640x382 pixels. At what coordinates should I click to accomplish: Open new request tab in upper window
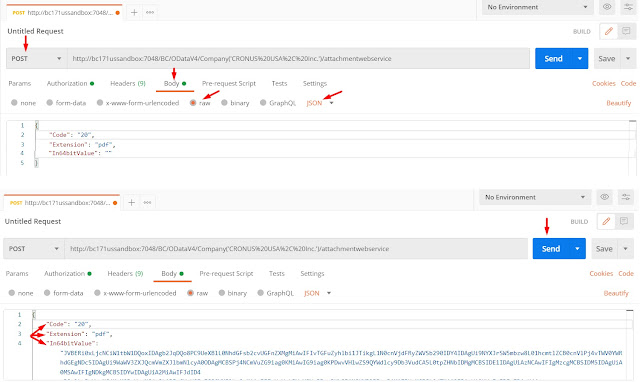coord(134,12)
